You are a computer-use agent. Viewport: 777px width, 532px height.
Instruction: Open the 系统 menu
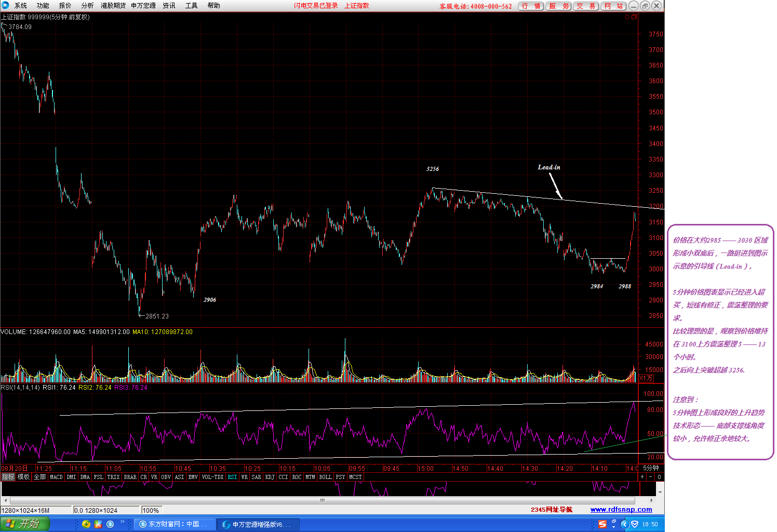click(x=21, y=6)
